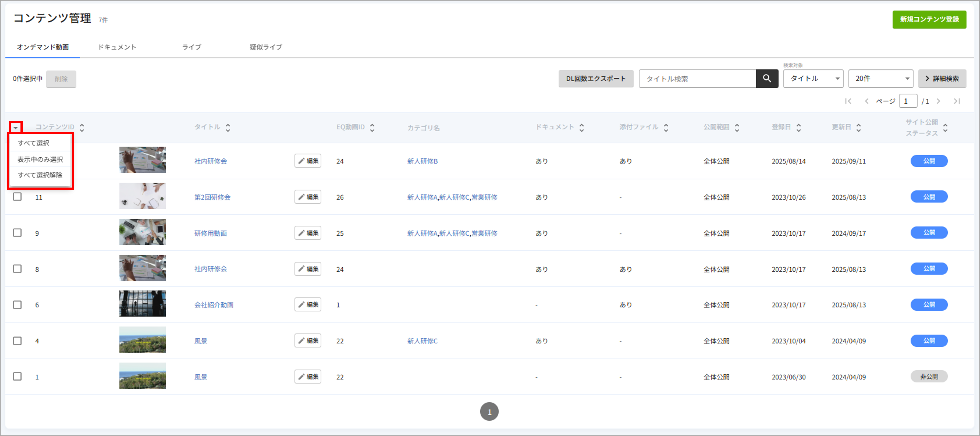Click the 公開 status badge for ID 11

click(929, 197)
